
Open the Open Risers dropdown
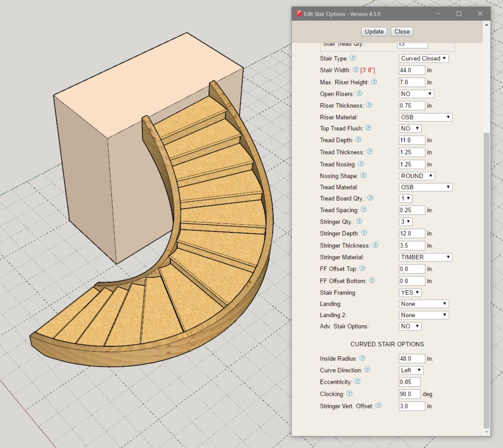point(416,94)
